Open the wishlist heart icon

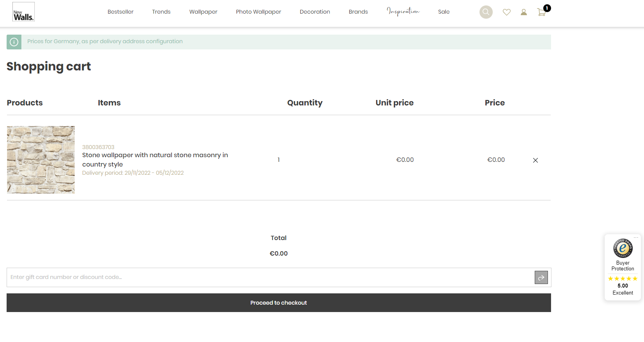(506, 12)
